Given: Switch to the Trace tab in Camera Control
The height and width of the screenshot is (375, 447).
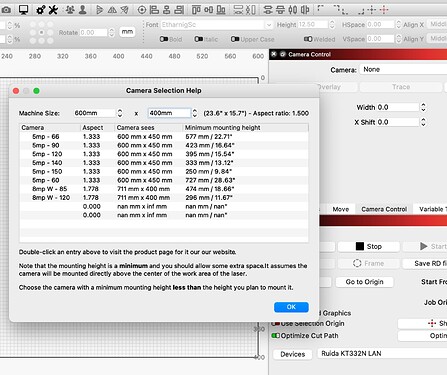Looking at the screenshot, I should point(401,87).
